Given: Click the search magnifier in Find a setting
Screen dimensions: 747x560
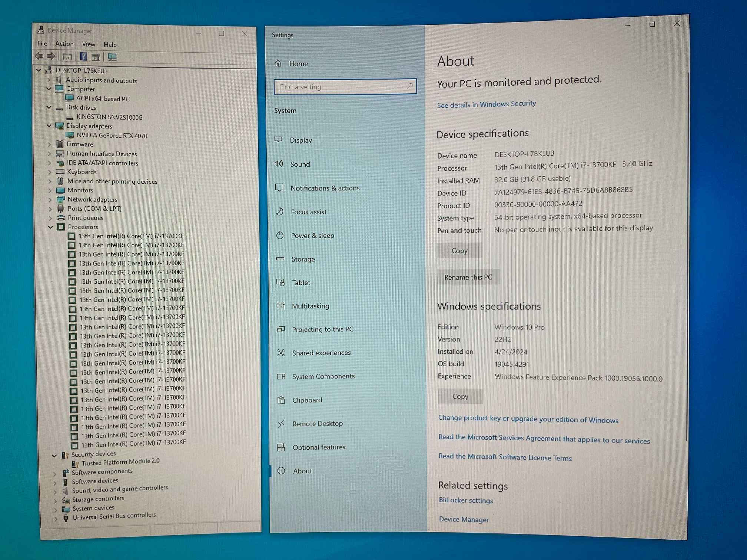Looking at the screenshot, I should point(409,86).
